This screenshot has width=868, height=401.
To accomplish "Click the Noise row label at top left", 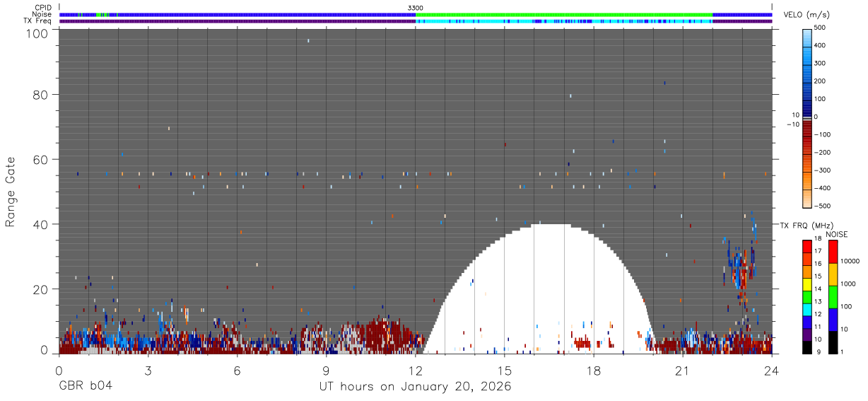I will [43, 14].
